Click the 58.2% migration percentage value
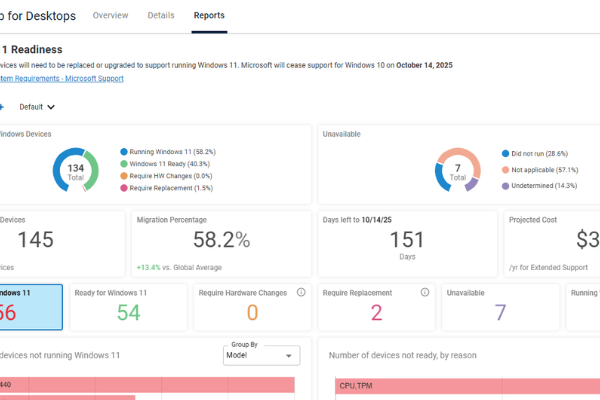Image resolution: width=600 pixels, height=400 pixels. (222, 240)
